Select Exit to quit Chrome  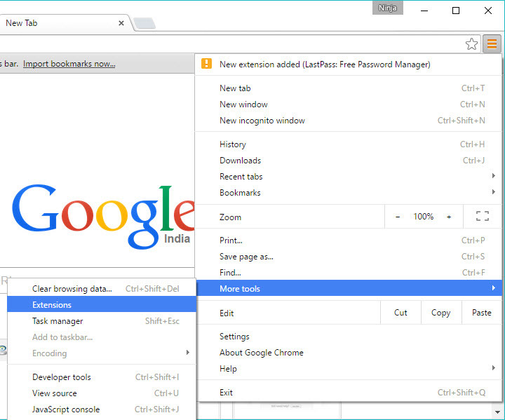(349, 392)
